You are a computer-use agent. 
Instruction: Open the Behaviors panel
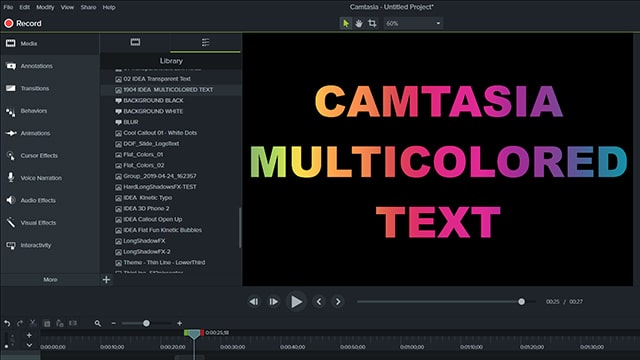[x=50, y=111]
